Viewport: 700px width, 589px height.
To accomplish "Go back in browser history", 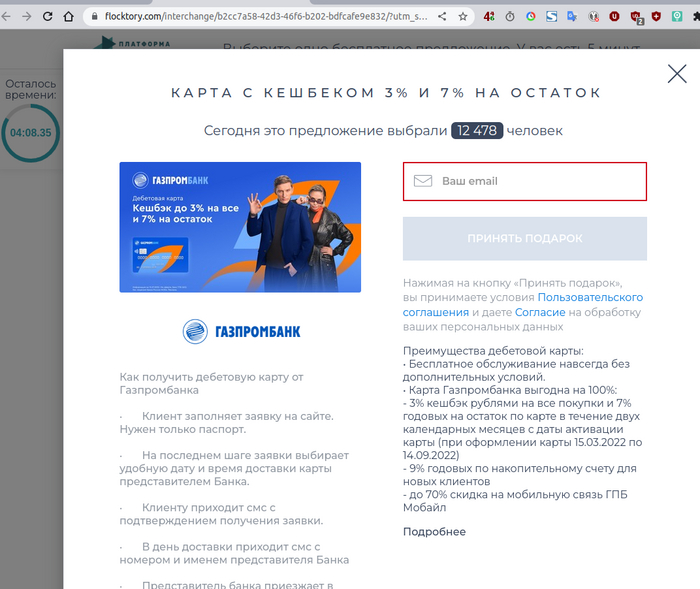I will [x=6, y=17].
